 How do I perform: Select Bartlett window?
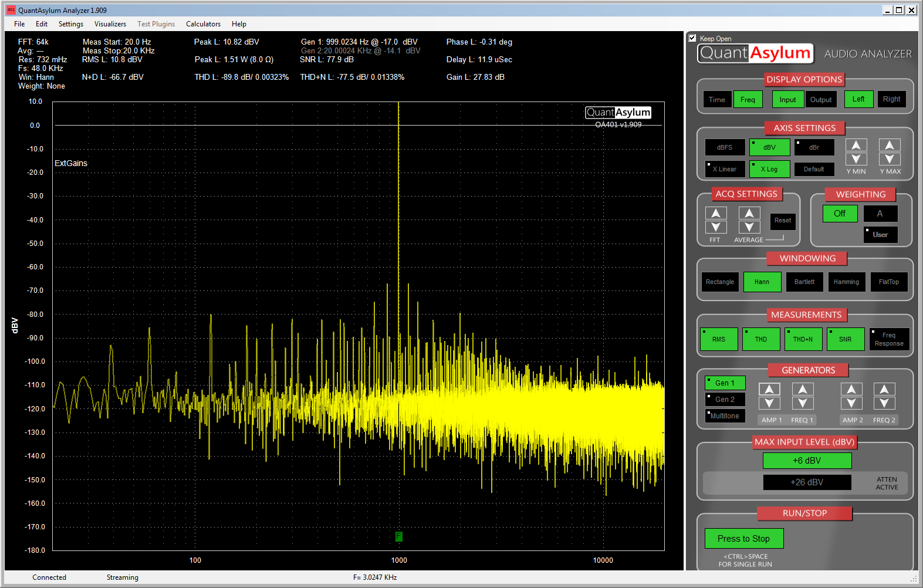[x=804, y=282]
